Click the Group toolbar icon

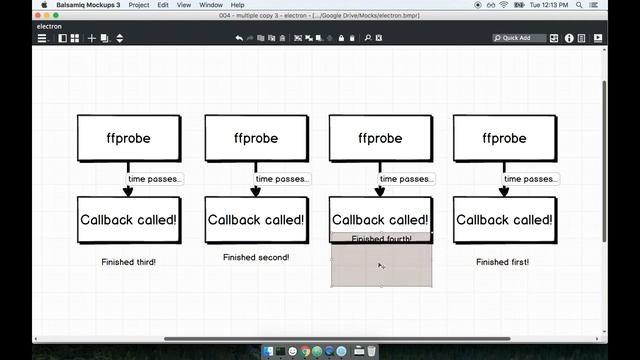tap(298, 38)
